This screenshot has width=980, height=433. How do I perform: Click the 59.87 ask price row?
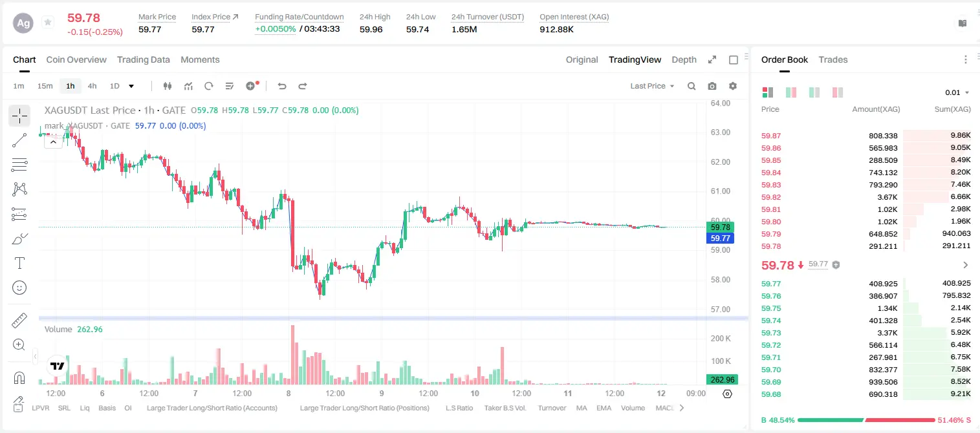coord(866,136)
